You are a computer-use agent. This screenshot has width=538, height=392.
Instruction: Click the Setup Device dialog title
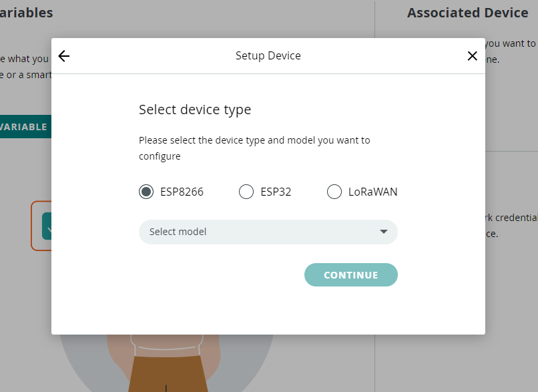[268, 56]
